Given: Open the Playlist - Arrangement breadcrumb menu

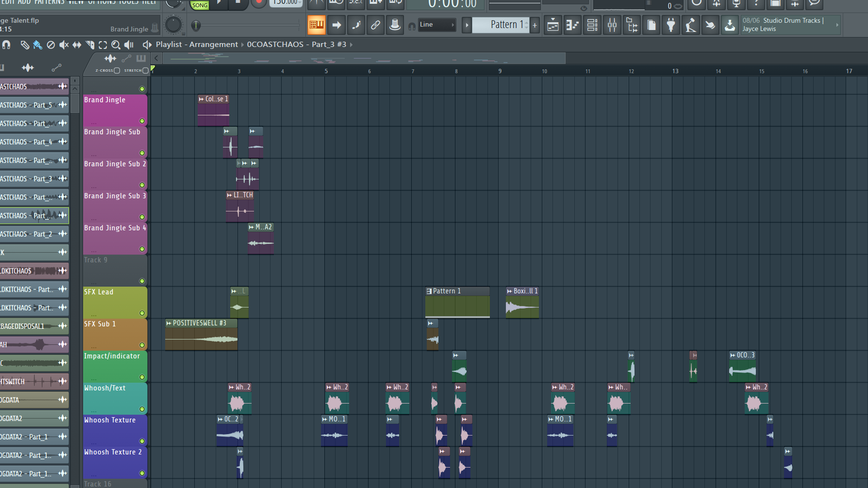Looking at the screenshot, I should click(x=197, y=44).
